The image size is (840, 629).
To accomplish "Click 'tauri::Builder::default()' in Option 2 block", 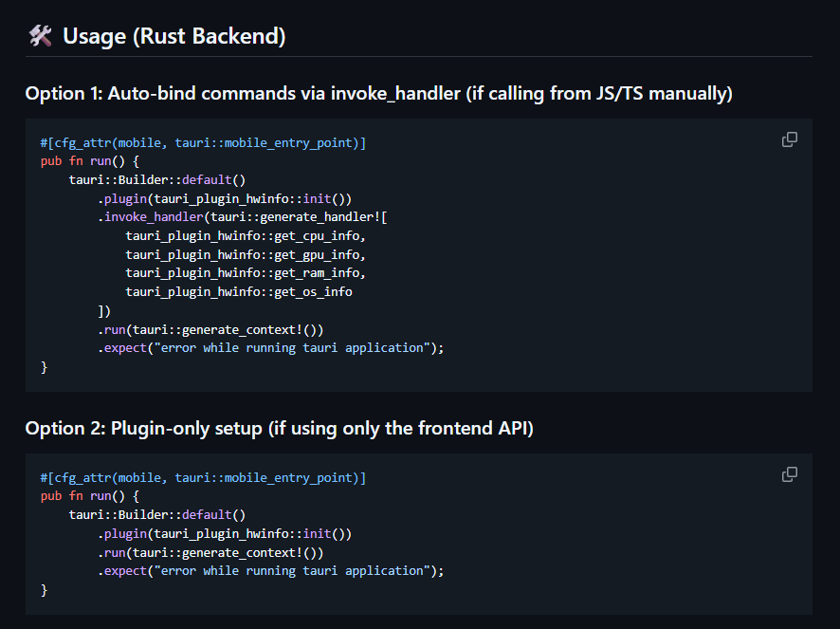I will tap(157, 515).
